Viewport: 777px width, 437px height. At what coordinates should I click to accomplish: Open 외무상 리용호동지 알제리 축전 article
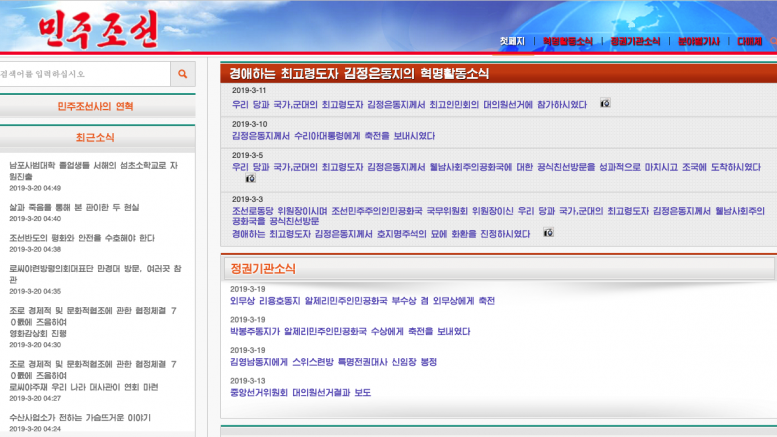coord(363,300)
